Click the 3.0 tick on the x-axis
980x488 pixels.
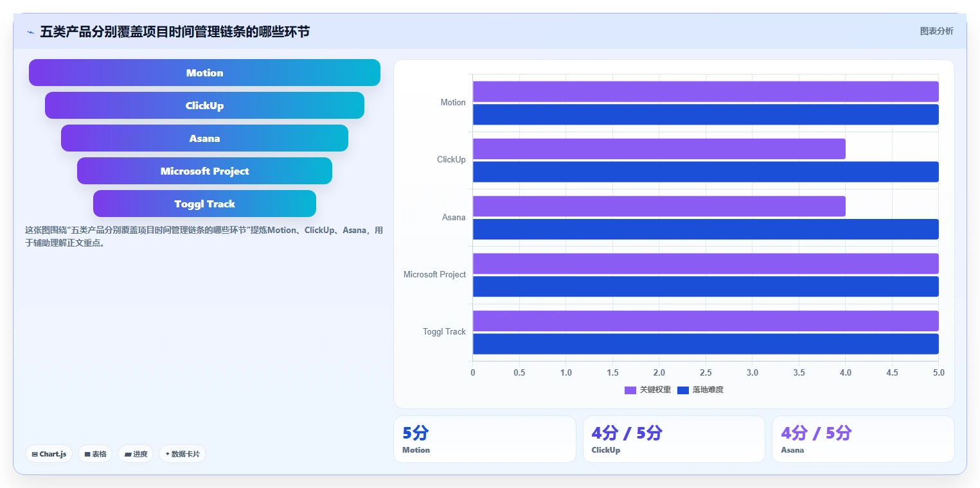[x=753, y=372]
